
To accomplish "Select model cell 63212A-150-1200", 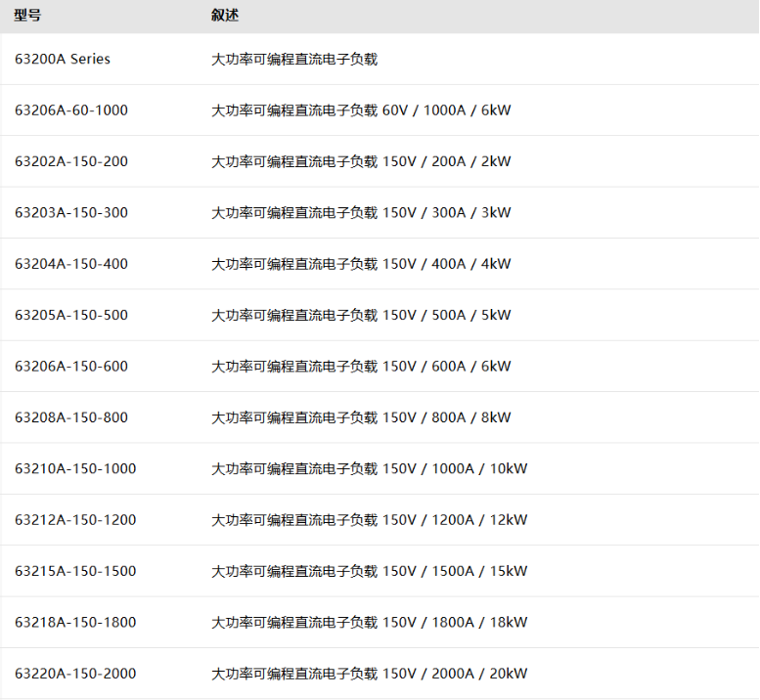I will [x=75, y=520].
